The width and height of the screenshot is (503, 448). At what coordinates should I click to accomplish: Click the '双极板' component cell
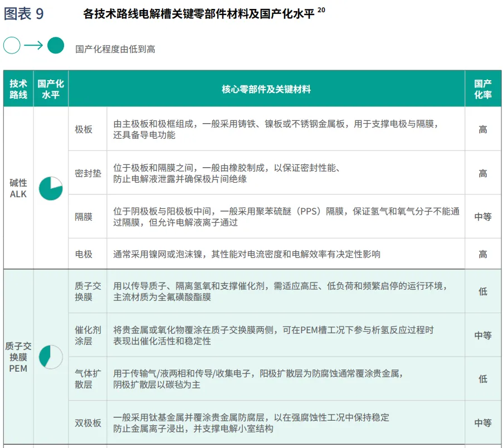(x=88, y=423)
